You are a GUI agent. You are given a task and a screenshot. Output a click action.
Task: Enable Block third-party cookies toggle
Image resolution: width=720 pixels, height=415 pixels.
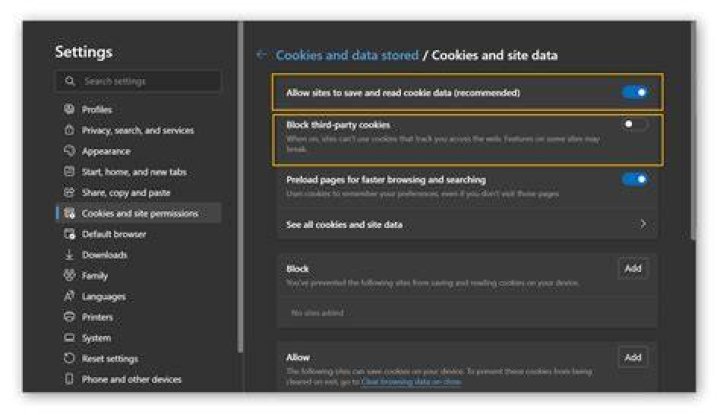click(635, 124)
